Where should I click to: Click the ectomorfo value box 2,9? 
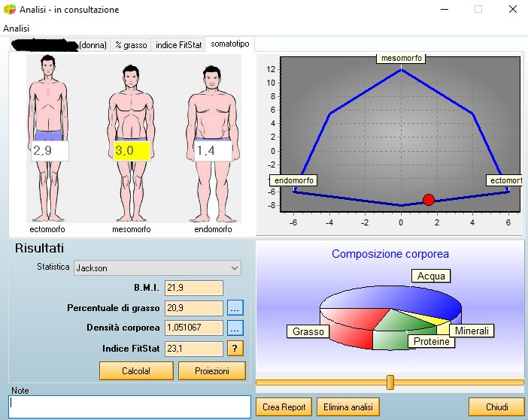[x=50, y=151]
